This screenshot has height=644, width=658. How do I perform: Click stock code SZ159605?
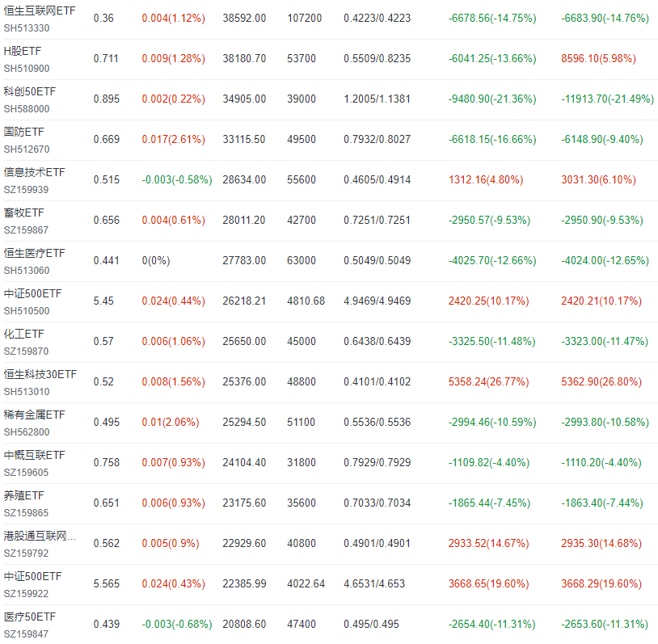pyautogui.click(x=26, y=473)
